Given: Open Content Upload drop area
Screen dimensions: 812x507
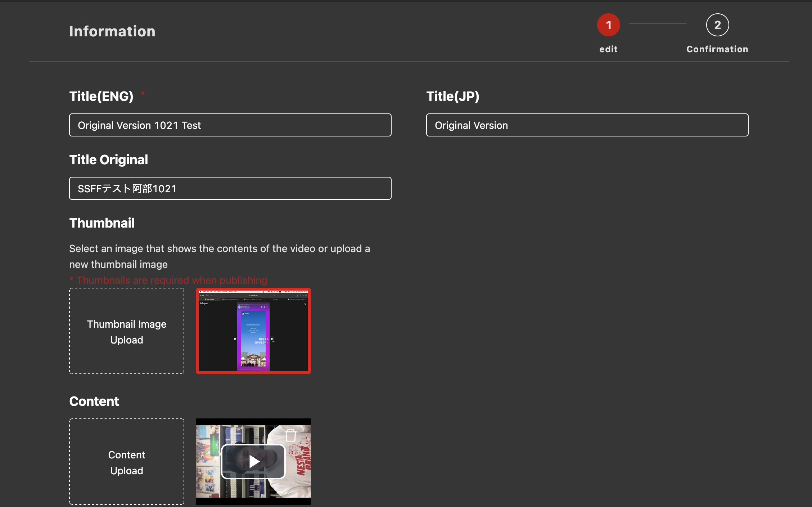Looking at the screenshot, I should pyautogui.click(x=127, y=462).
